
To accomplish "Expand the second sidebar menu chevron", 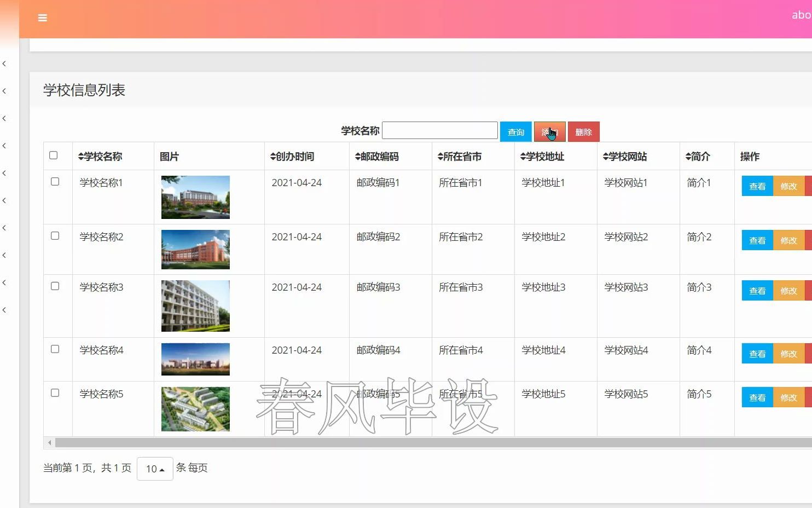I will click(x=4, y=91).
